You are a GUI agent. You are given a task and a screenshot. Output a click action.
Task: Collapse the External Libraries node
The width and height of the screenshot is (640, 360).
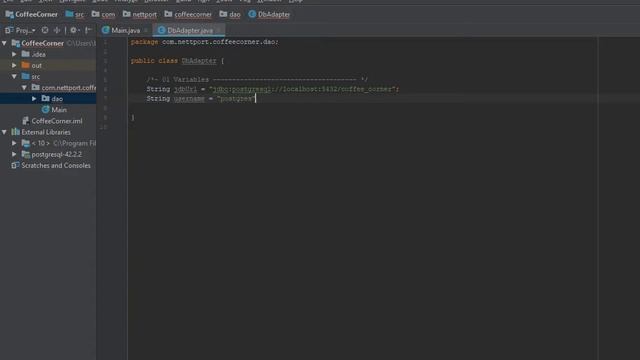[4, 132]
